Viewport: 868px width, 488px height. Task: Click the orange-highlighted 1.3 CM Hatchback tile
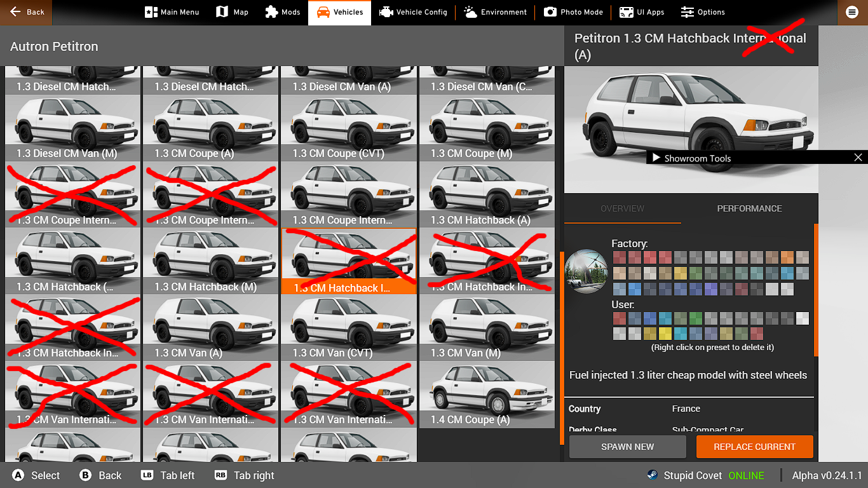coord(349,261)
